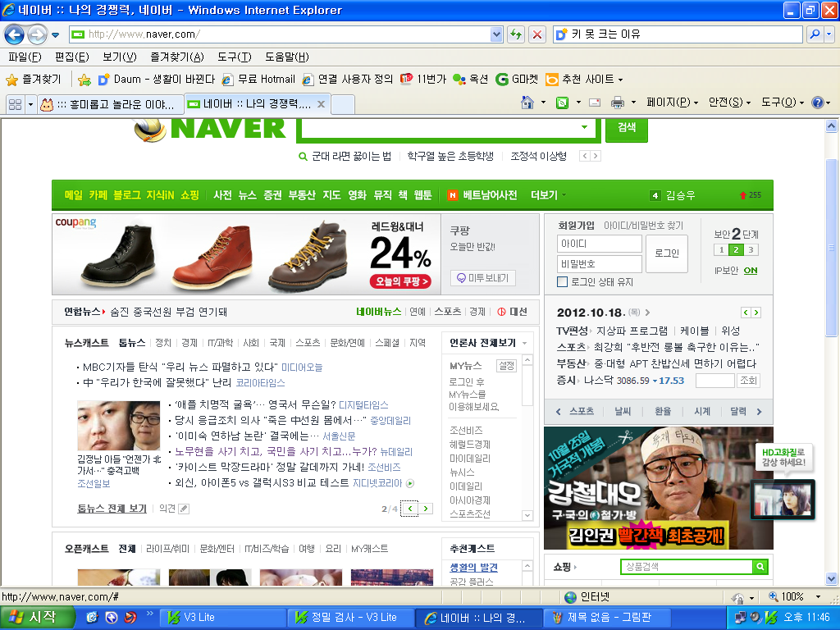Click the 오늘의 쿠팡 red button
Image resolution: width=840 pixels, height=630 pixels.
[400, 281]
